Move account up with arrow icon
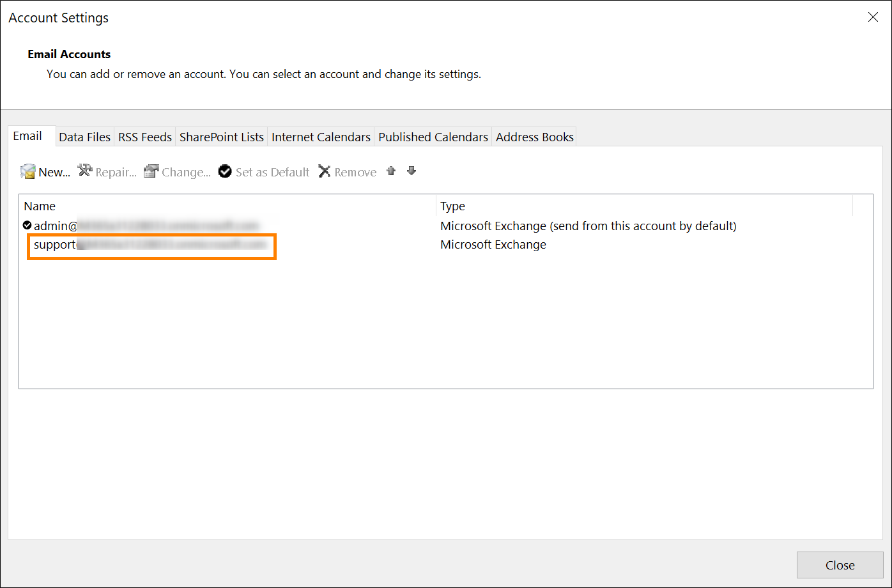This screenshot has height=588, width=892. point(391,171)
